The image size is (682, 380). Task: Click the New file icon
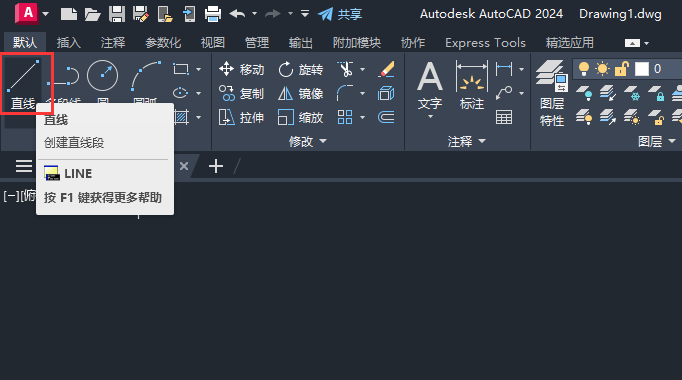69,14
